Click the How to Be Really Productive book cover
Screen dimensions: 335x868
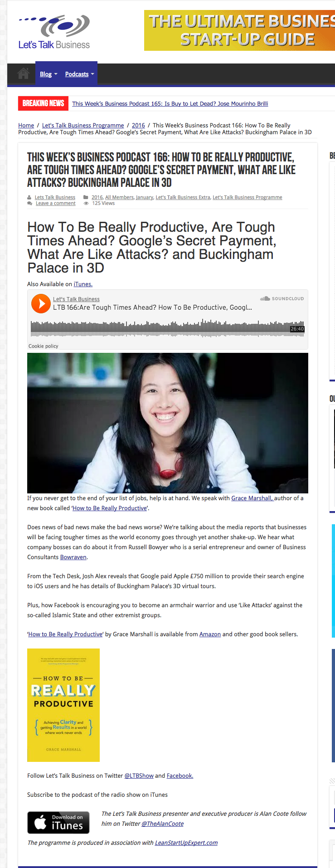[x=63, y=705]
